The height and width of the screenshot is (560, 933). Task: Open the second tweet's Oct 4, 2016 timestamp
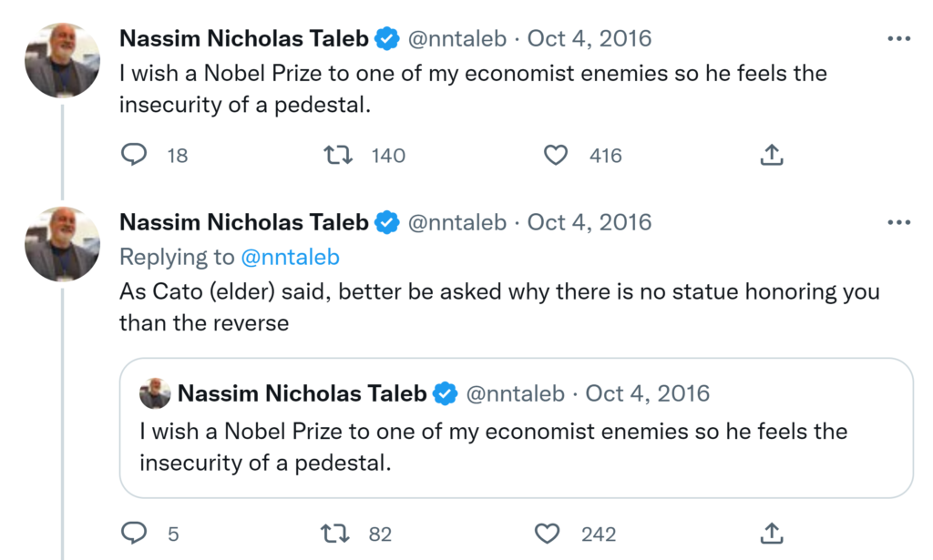590,222
